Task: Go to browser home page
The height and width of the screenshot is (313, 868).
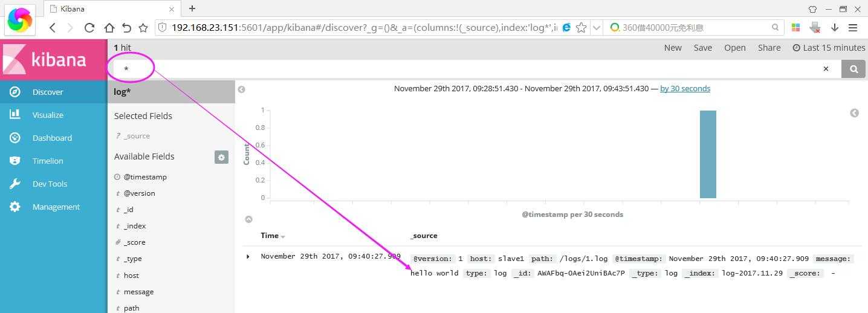Action: coord(109,28)
